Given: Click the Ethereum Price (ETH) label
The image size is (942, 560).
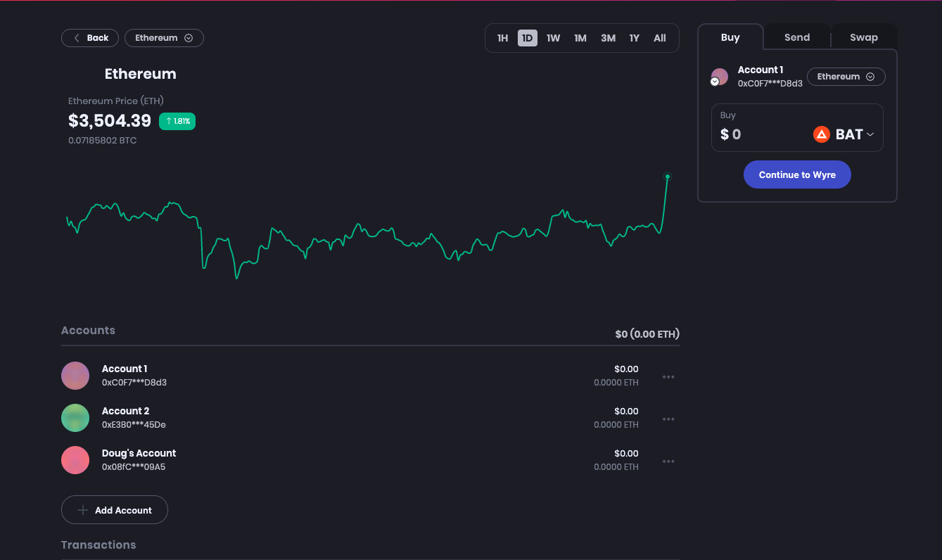Looking at the screenshot, I should click(x=116, y=101).
